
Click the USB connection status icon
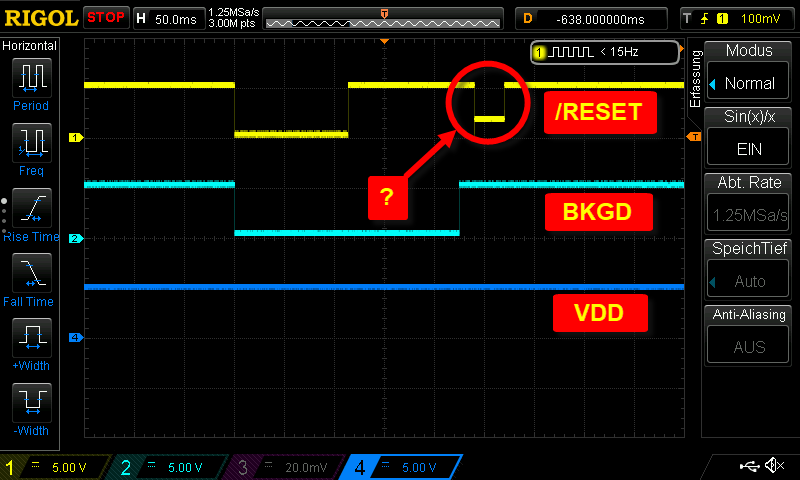749,466
